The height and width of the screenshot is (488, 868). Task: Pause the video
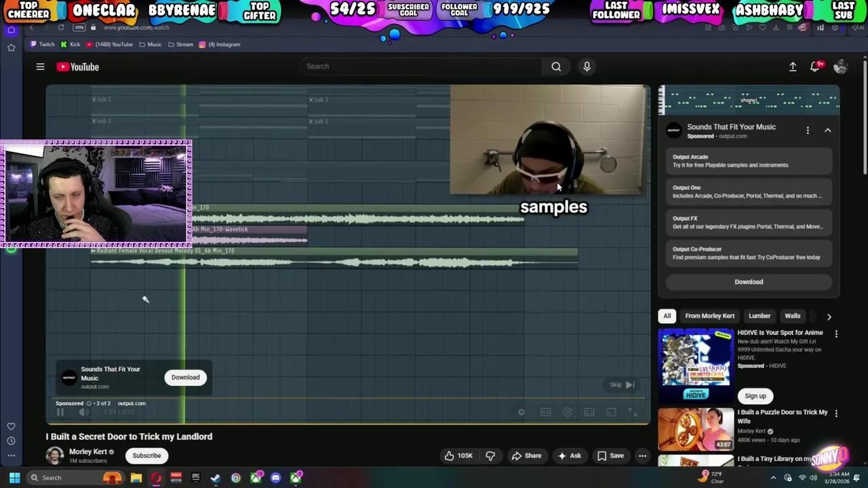pos(60,412)
